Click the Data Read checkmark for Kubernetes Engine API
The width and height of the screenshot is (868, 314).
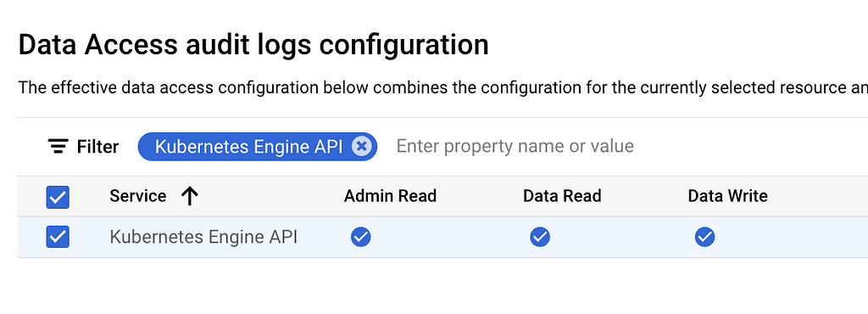pos(540,237)
